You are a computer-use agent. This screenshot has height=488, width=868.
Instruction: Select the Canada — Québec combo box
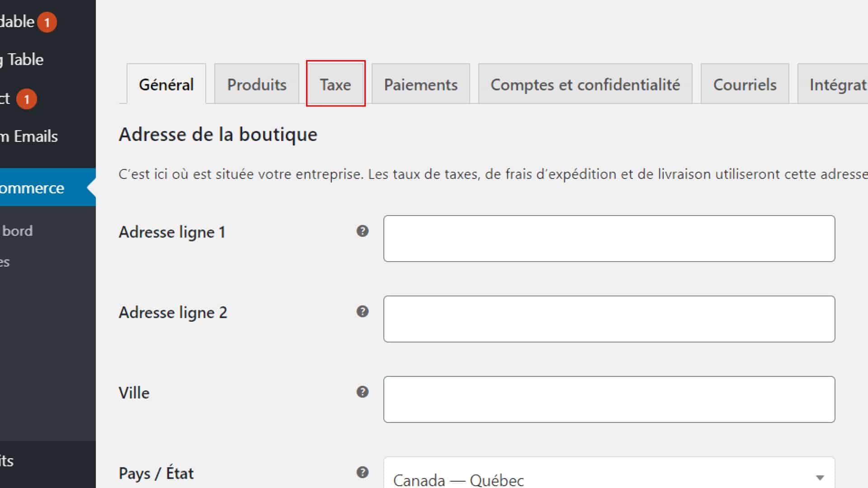(x=609, y=473)
